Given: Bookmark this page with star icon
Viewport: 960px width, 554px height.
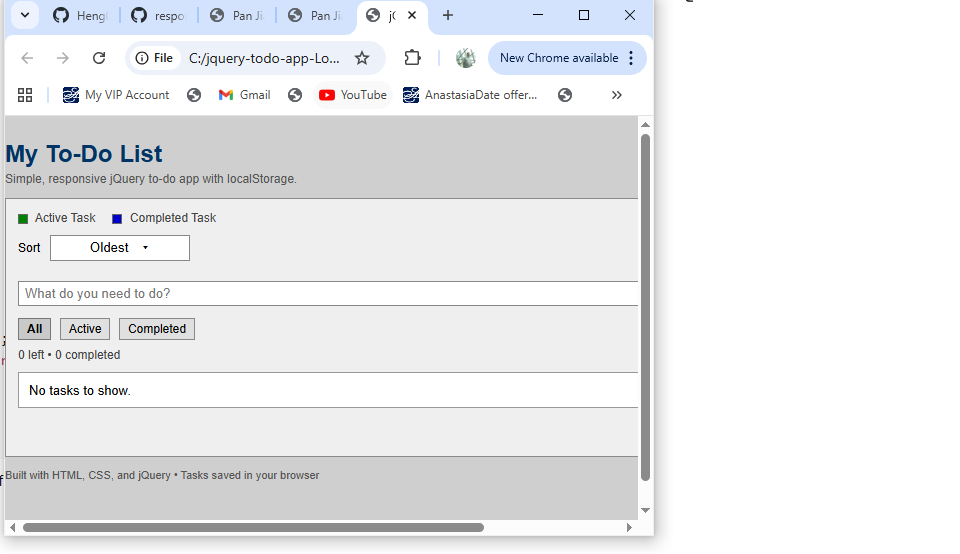Looking at the screenshot, I should (362, 58).
